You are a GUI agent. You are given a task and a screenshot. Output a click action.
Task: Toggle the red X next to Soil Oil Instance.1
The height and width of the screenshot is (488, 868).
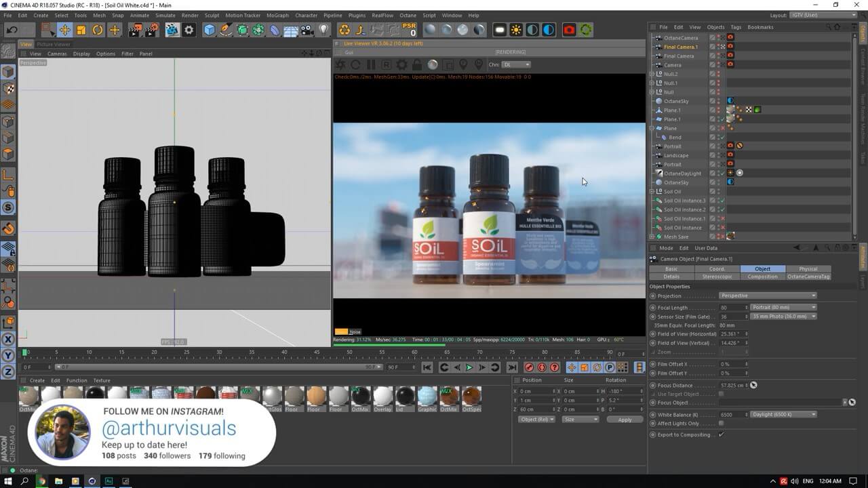click(723, 218)
